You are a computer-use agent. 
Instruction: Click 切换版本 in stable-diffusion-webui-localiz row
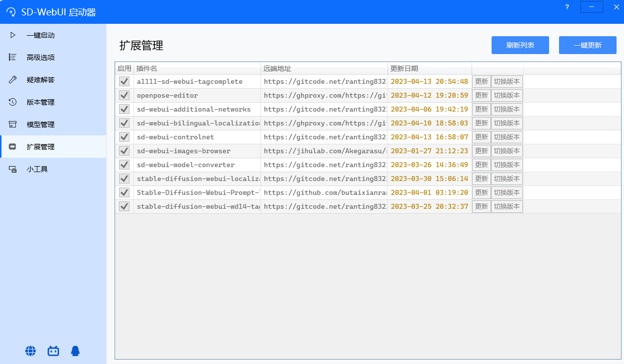point(507,179)
